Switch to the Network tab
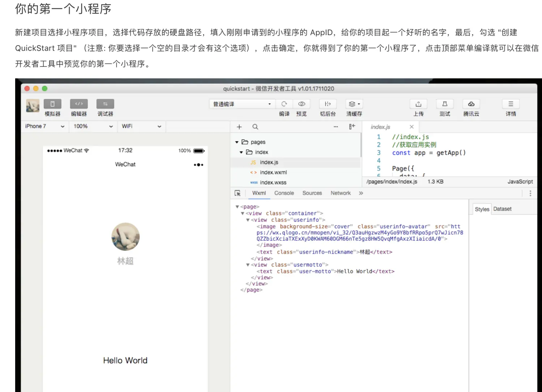This screenshot has height=392, width=542. click(341, 193)
